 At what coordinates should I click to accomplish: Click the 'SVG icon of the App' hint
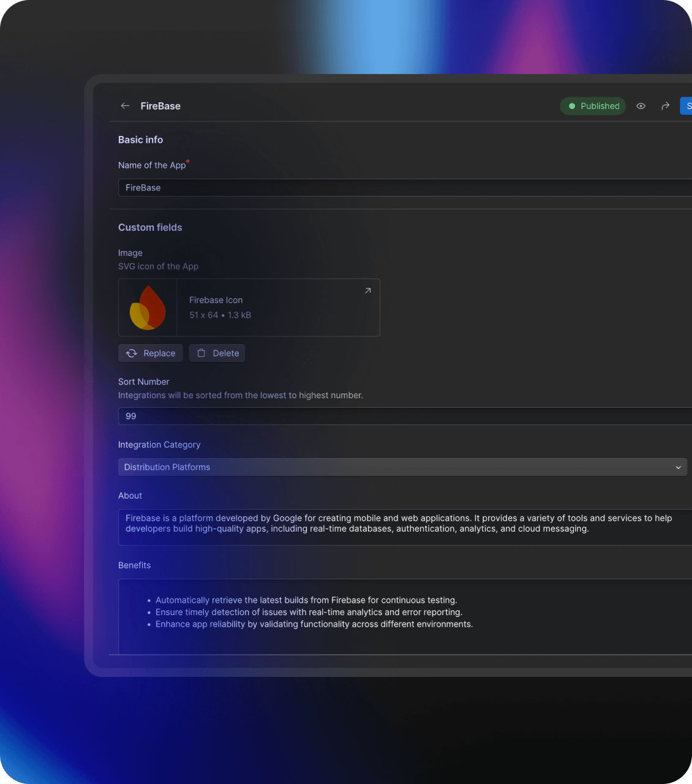(158, 266)
